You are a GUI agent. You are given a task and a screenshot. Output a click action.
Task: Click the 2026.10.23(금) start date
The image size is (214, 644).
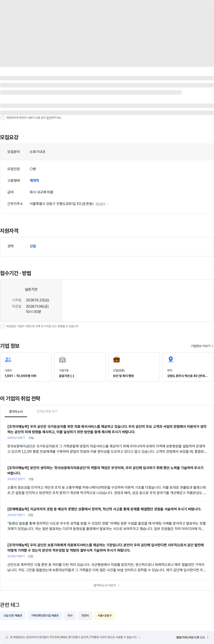click(37, 300)
